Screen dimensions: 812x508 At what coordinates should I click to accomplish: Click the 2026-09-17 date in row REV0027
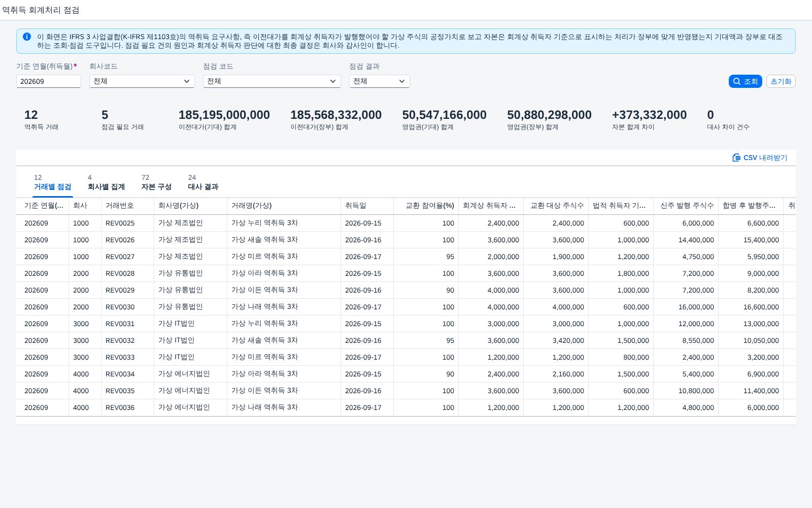(363, 257)
